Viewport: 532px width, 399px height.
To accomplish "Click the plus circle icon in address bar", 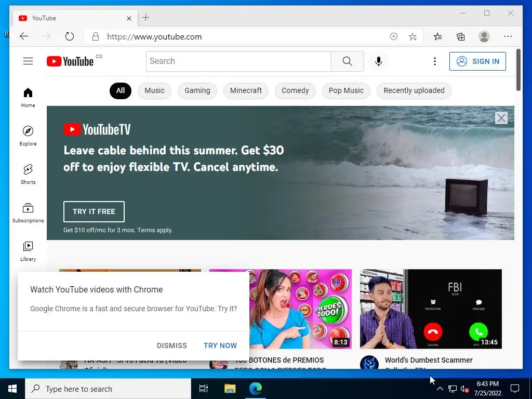I will coord(394,36).
